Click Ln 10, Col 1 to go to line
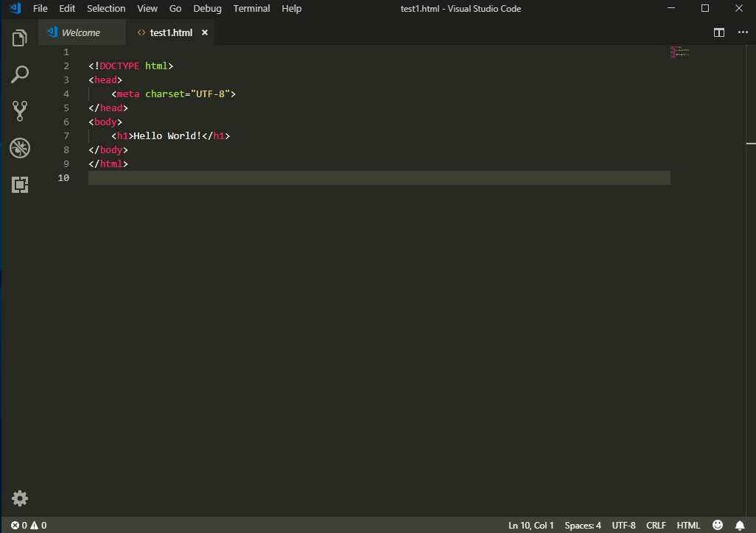The image size is (756, 533). [x=531, y=526]
